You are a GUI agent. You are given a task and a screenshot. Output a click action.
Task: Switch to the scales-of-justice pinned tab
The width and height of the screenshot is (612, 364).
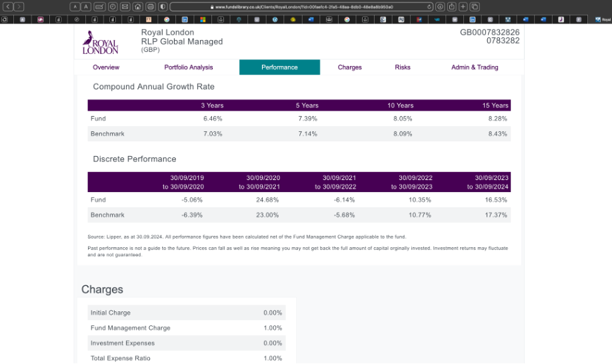click(239, 19)
